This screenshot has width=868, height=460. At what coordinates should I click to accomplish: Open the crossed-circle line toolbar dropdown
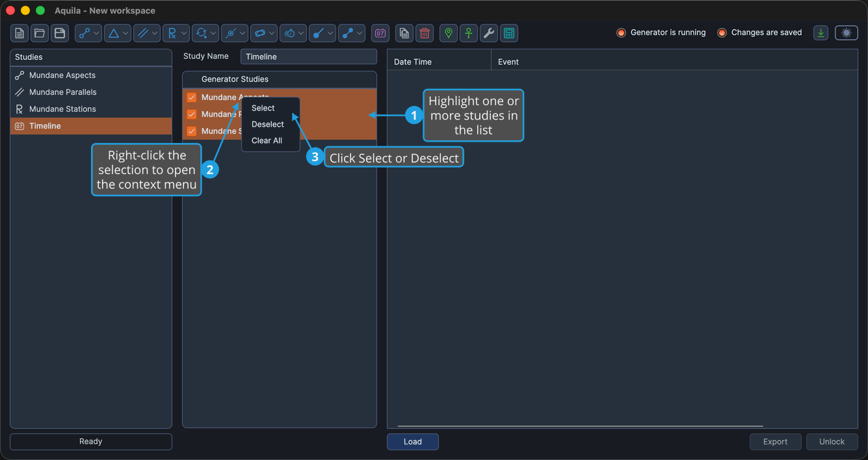235,33
